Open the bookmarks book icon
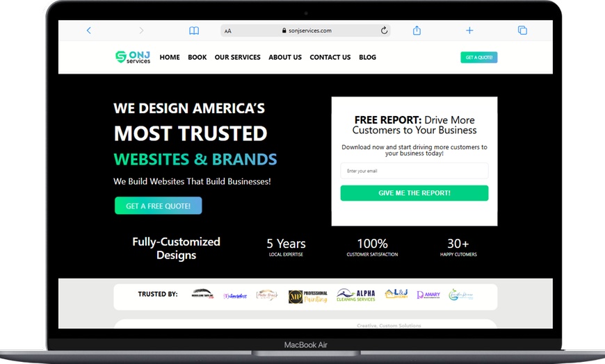The width and height of the screenshot is (605, 364). tap(194, 31)
